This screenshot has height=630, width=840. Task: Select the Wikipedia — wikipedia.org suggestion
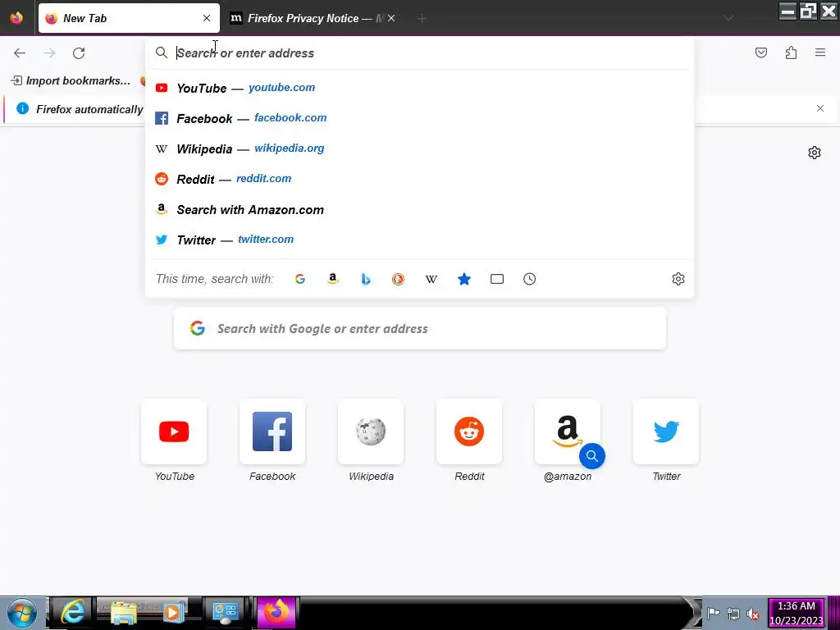(x=419, y=148)
